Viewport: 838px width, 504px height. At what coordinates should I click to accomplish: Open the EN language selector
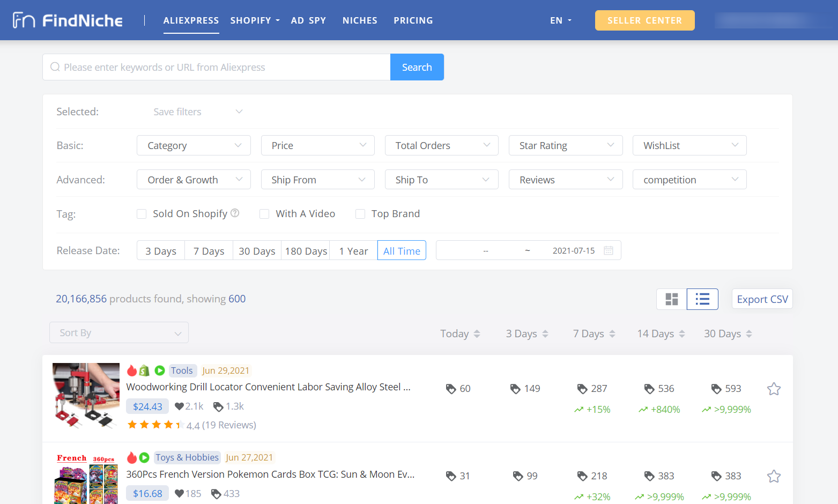(x=561, y=20)
